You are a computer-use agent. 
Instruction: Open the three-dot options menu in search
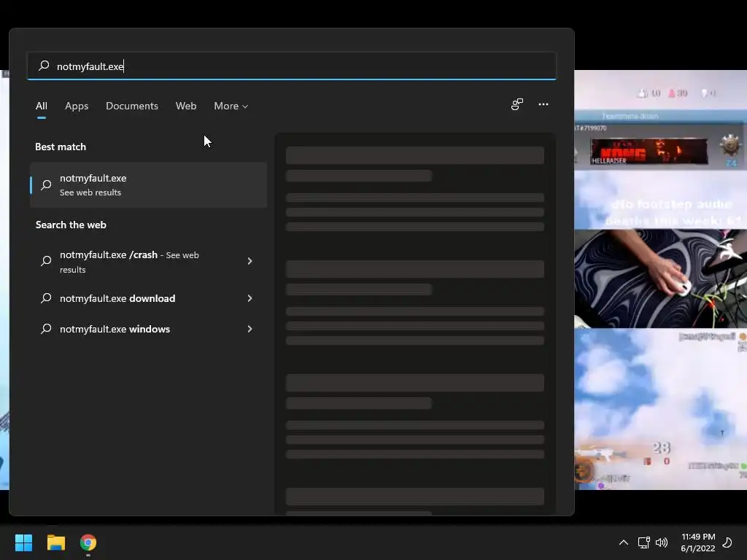pos(543,104)
